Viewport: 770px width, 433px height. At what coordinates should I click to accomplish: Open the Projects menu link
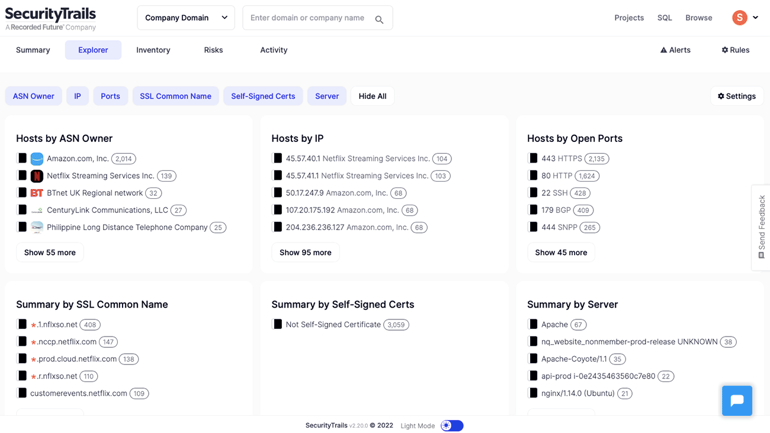[629, 18]
